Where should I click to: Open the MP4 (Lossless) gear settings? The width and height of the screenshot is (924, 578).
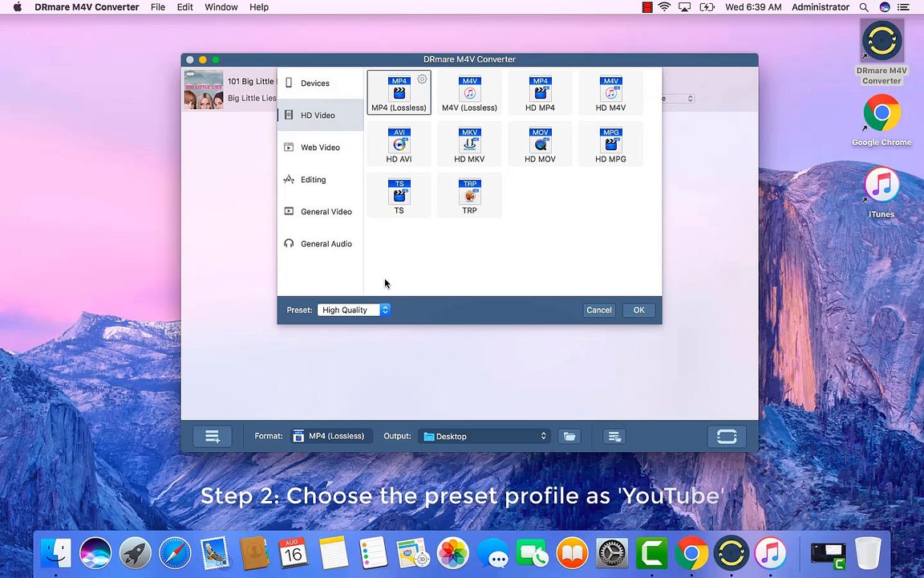(422, 79)
